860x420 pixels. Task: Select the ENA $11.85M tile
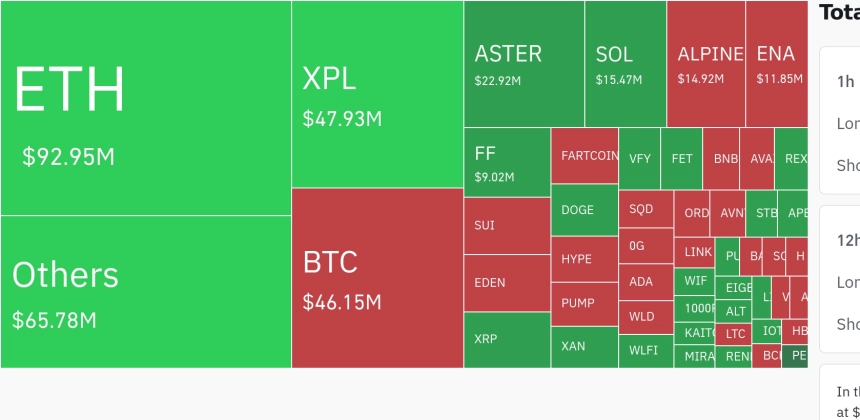pos(777,64)
